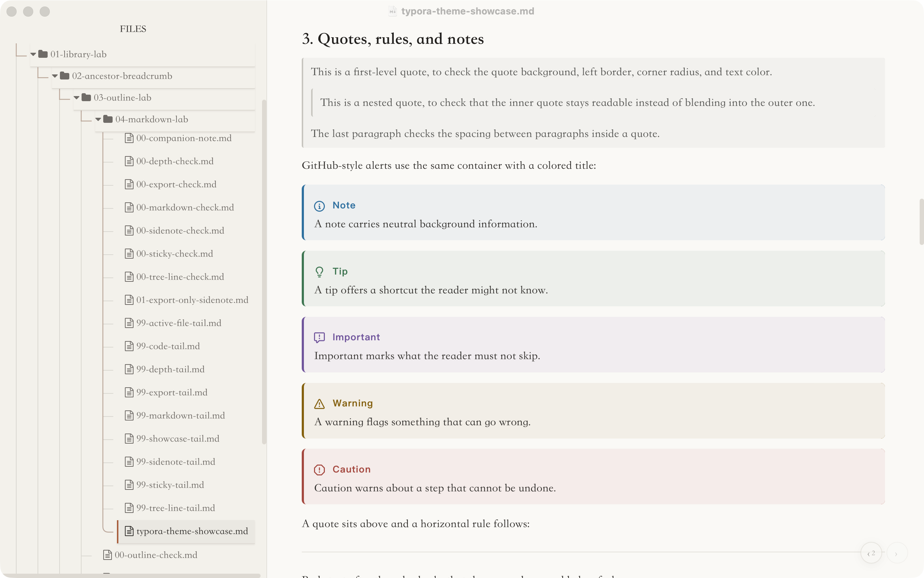
Task: Open 99-depth-tail.md
Action: (x=170, y=369)
